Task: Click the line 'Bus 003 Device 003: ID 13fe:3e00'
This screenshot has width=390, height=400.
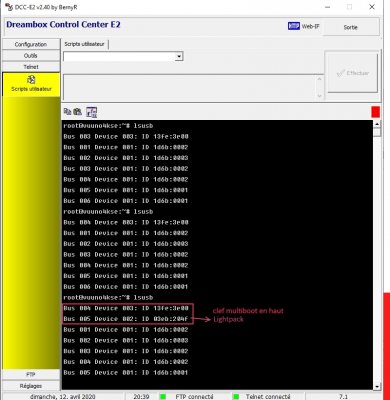Action: point(126,136)
